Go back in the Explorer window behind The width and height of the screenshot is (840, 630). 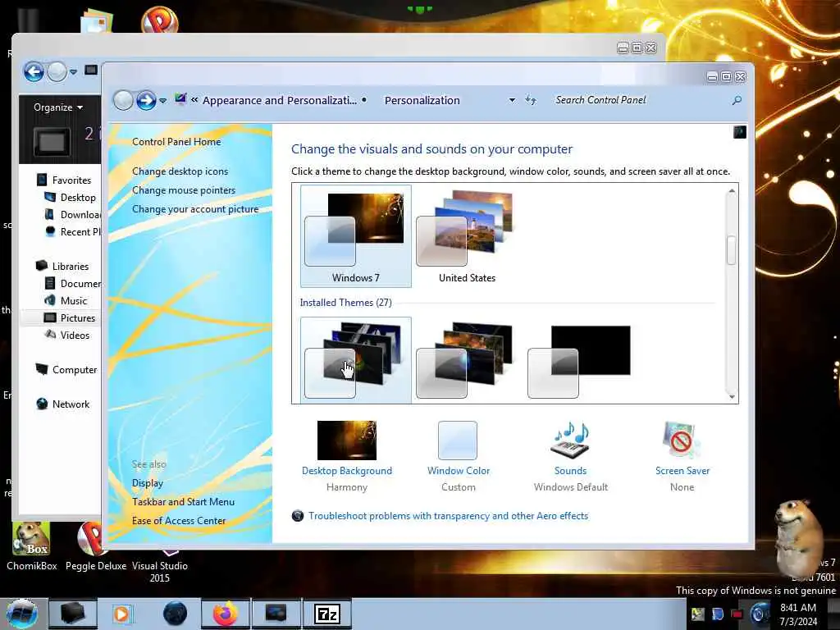coord(34,71)
